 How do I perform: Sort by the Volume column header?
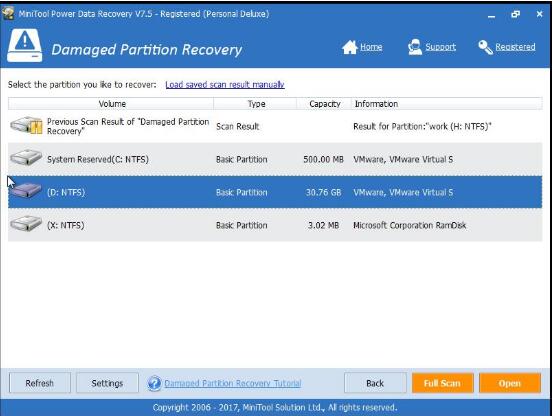[111, 104]
